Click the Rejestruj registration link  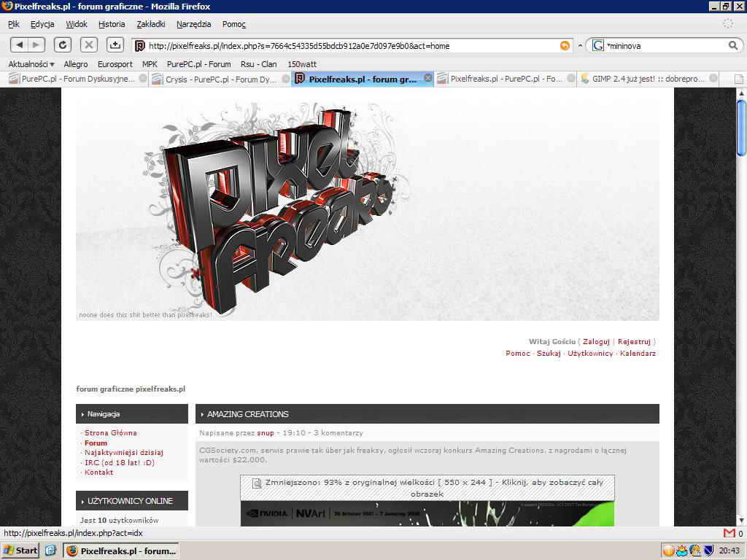click(634, 341)
